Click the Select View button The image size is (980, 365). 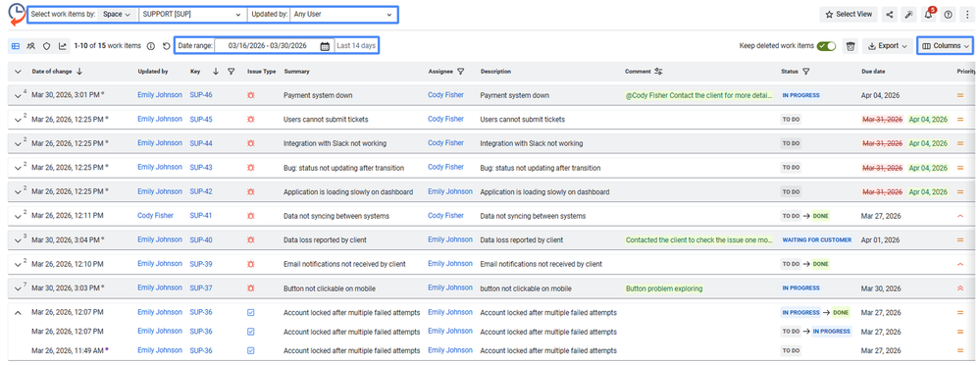pos(849,14)
